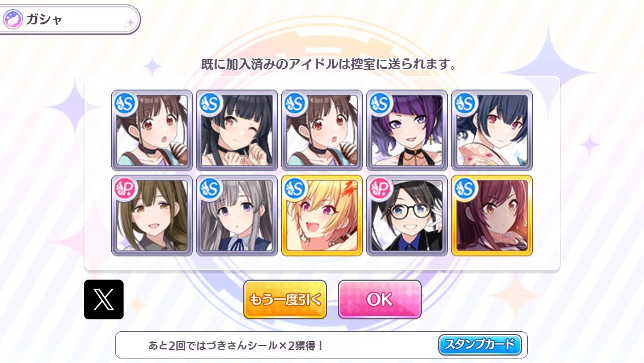This screenshot has height=363, width=644.
Task: Select the blonde idol gold-framed card
Action: coord(322,216)
